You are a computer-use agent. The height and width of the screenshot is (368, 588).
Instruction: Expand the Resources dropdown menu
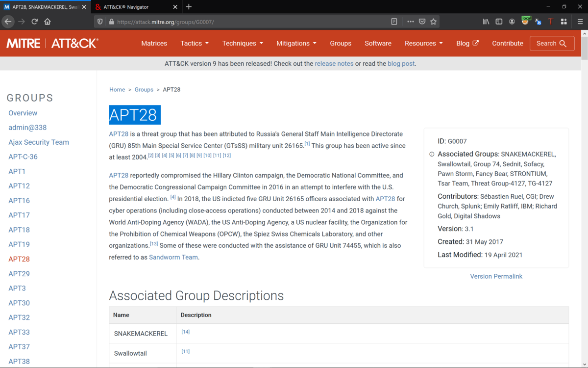pos(424,43)
